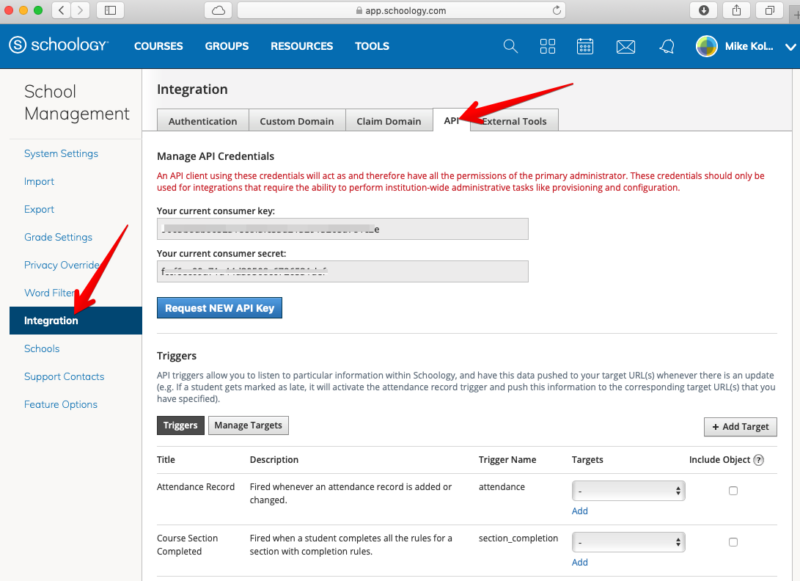Open Export sidebar link
The height and width of the screenshot is (581, 800).
tap(39, 209)
